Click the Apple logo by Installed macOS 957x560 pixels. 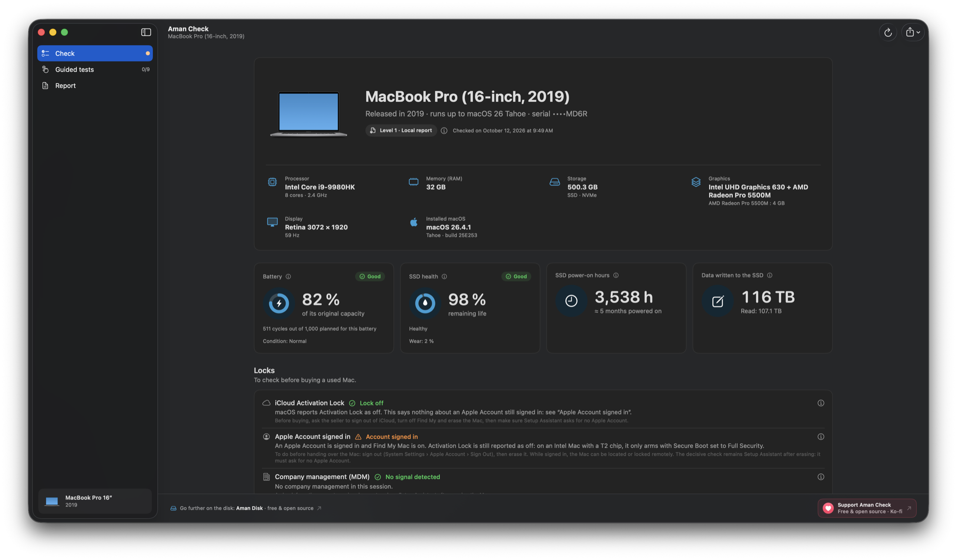(x=414, y=222)
